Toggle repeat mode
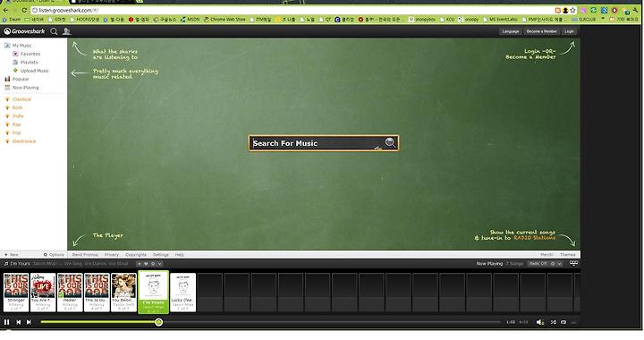 click(x=563, y=322)
